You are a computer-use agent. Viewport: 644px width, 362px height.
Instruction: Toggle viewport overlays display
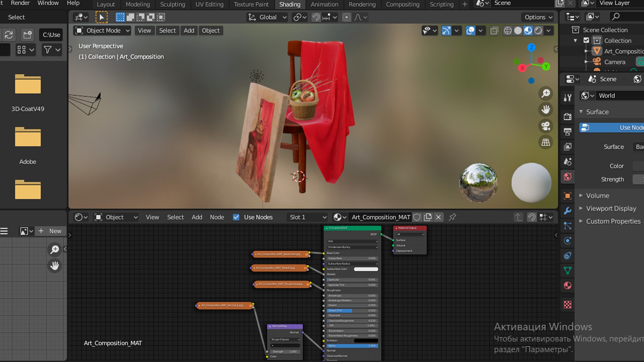[x=471, y=31]
